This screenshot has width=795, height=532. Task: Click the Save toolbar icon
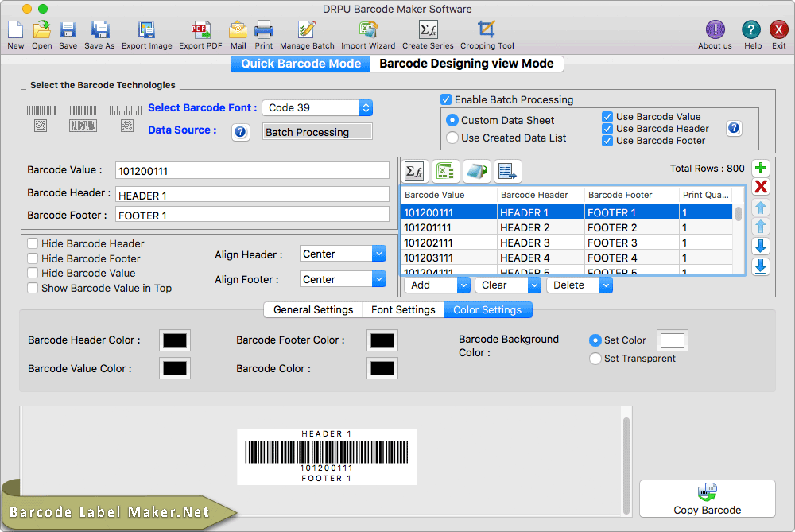click(x=68, y=30)
